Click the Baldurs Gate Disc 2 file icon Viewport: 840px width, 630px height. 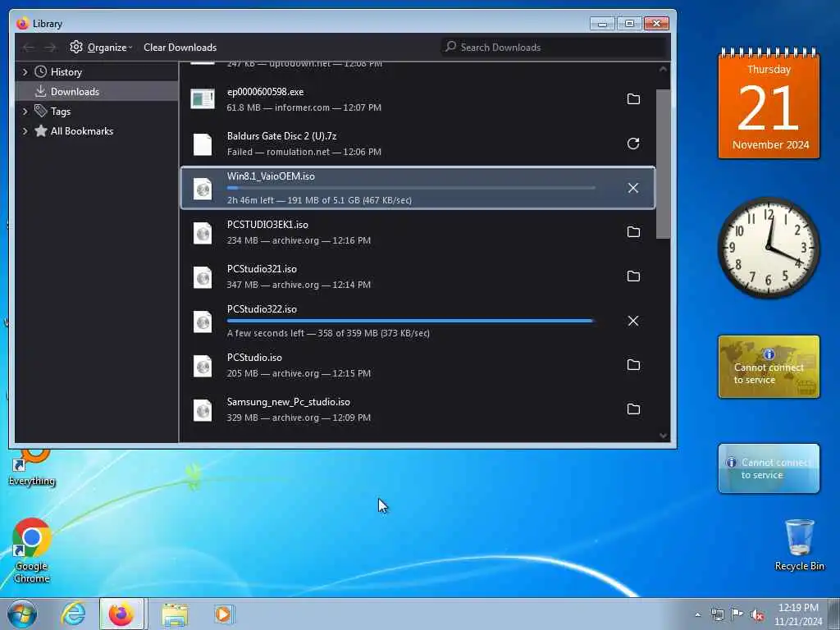pos(203,144)
